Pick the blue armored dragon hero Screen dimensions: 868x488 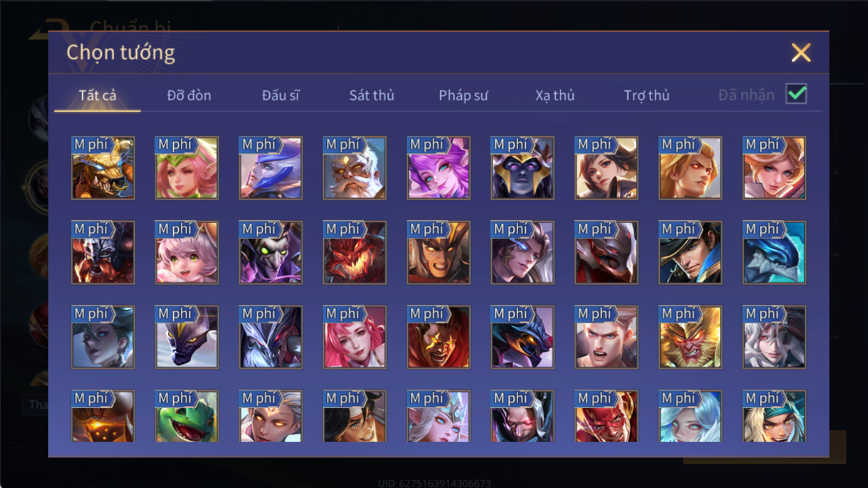tap(774, 252)
